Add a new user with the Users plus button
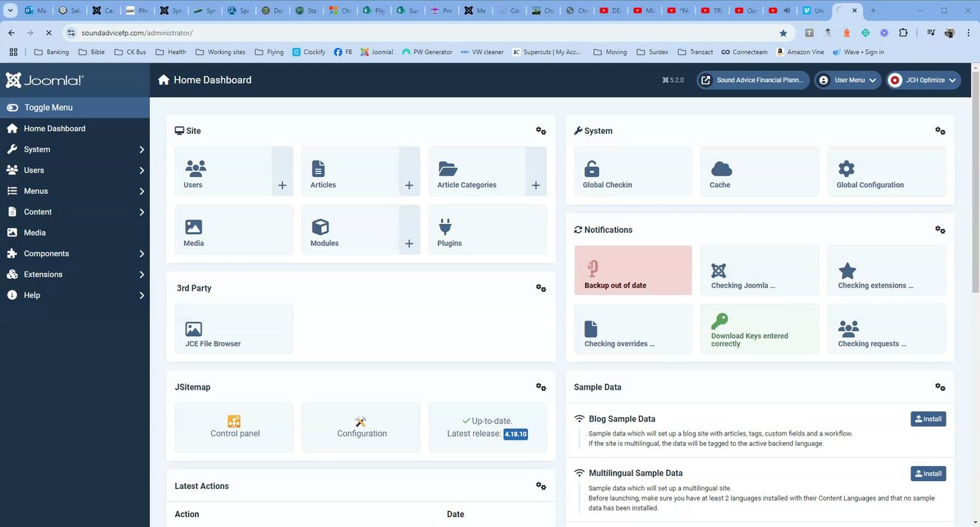The width and height of the screenshot is (980, 527). coord(282,171)
